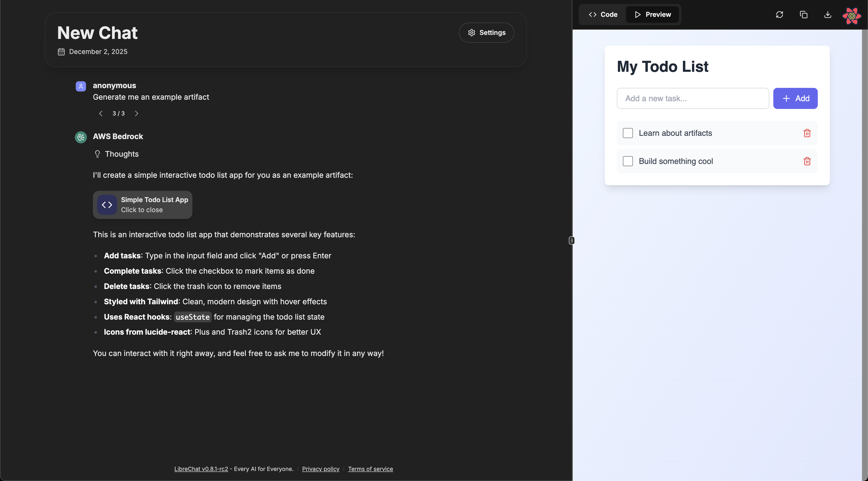Copy the artifact code

click(x=804, y=15)
